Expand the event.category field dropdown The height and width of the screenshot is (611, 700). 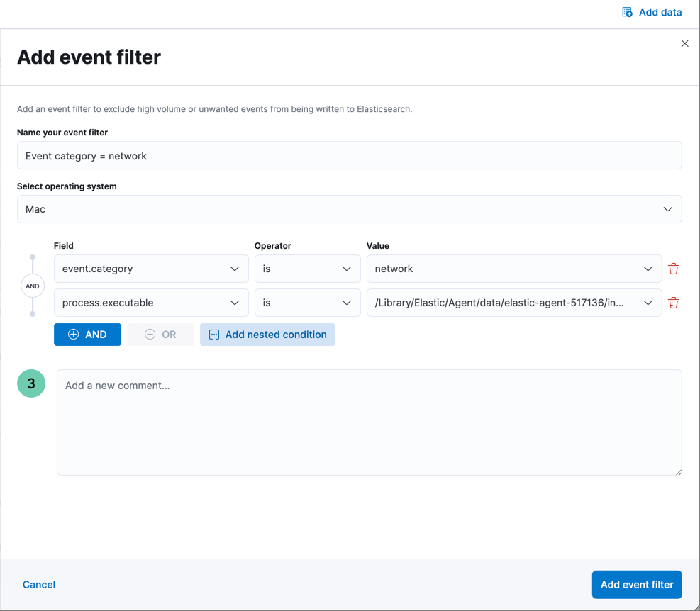click(235, 269)
